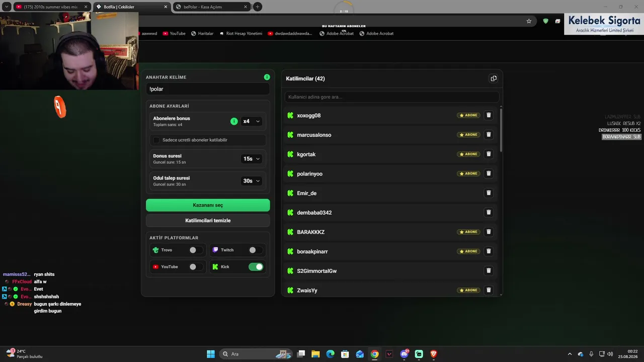Remove Emir_de with the trash icon
The width and height of the screenshot is (644, 362).
(489, 193)
